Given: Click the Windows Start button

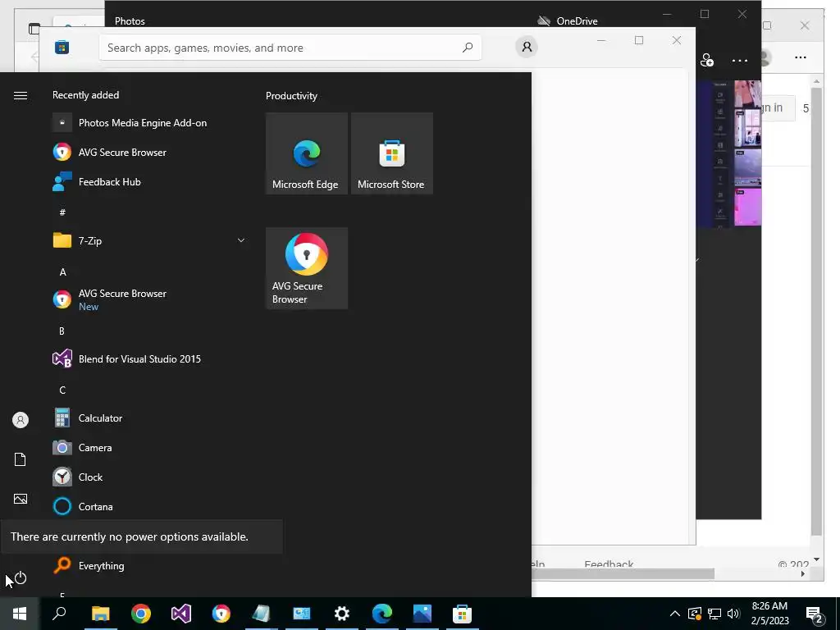Looking at the screenshot, I should coord(20,614).
